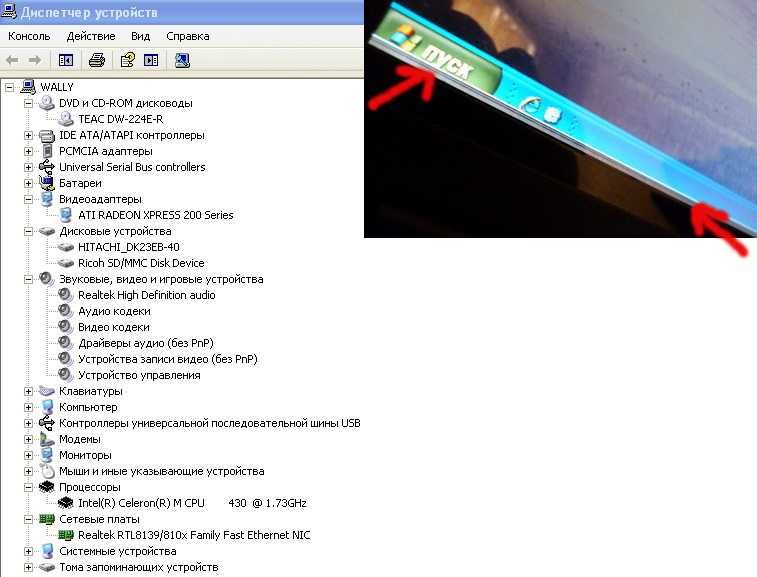Viewport: 757px width, 577px height.
Task: Click the Back arrow toolbar icon
Action: [12, 60]
